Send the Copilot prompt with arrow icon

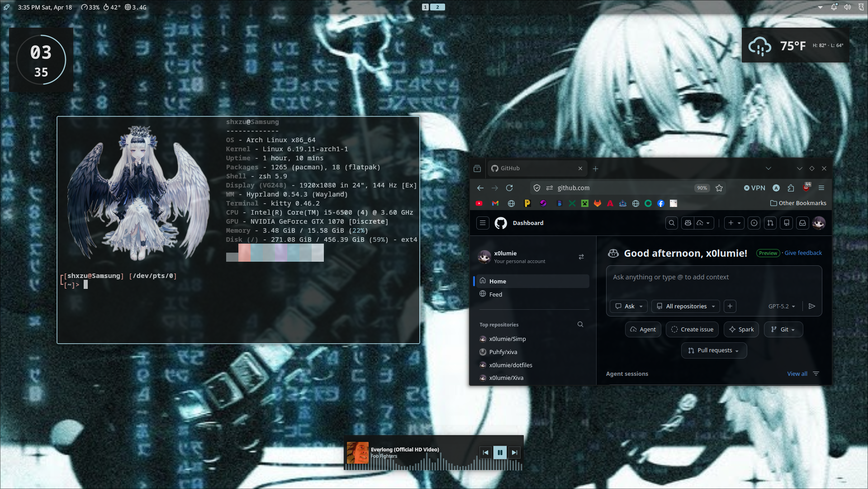coord(812,306)
